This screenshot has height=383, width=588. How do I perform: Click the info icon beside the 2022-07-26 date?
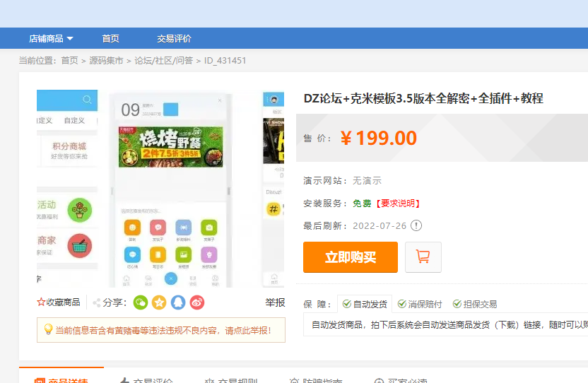[x=416, y=225]
